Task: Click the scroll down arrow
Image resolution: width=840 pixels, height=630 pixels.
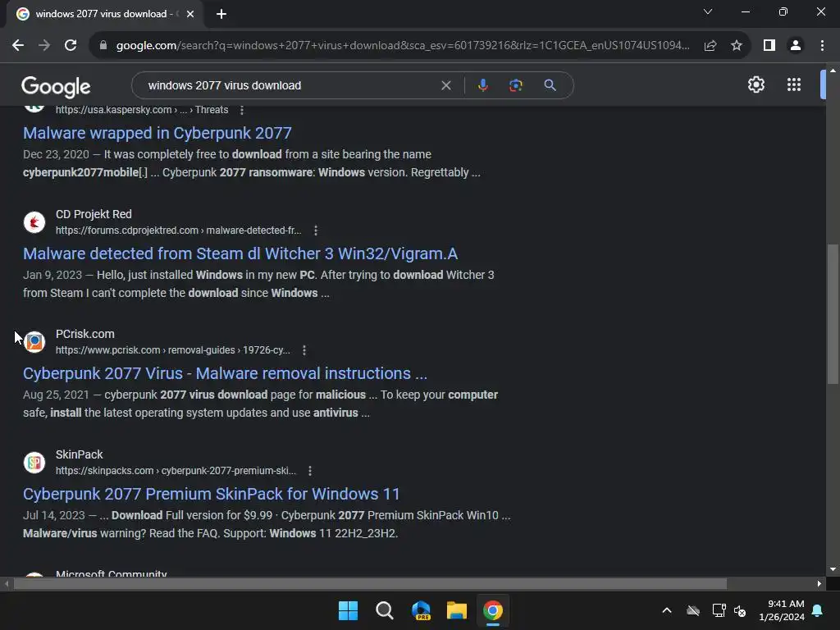Action: click(833, 569)
